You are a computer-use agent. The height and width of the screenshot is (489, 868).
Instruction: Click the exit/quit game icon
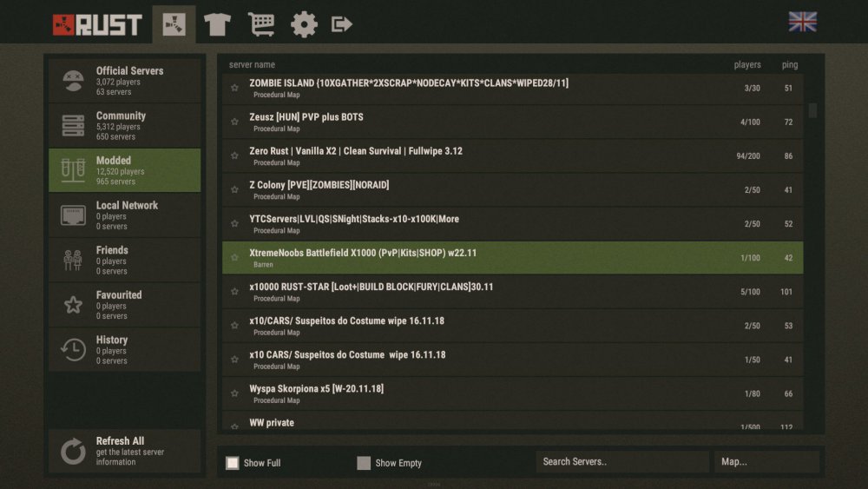[x=342, y=24]
